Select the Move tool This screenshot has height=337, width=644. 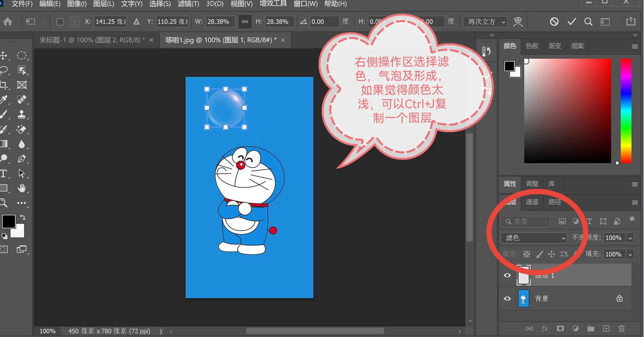pyautogui.click(x=4, y=55)
